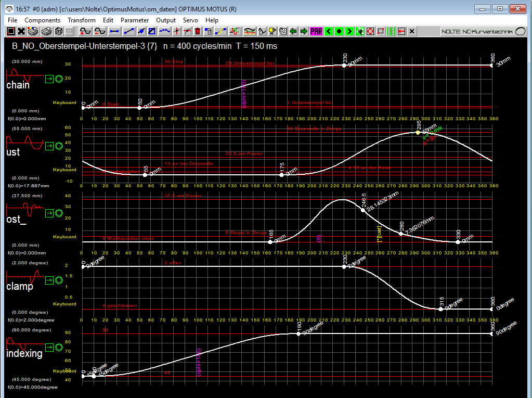532x398 pixels.
Task: Toggle the green arrow box beside indexing
Action: point(49,348)
